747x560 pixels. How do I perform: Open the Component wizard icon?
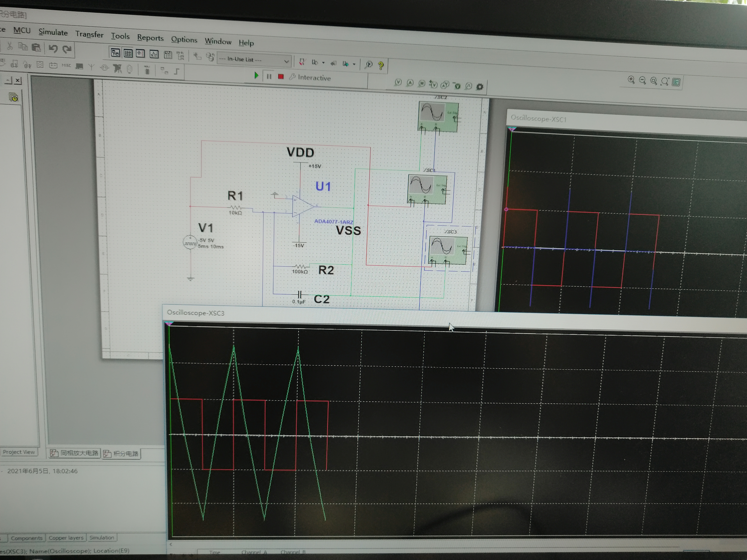click(197, 56)
